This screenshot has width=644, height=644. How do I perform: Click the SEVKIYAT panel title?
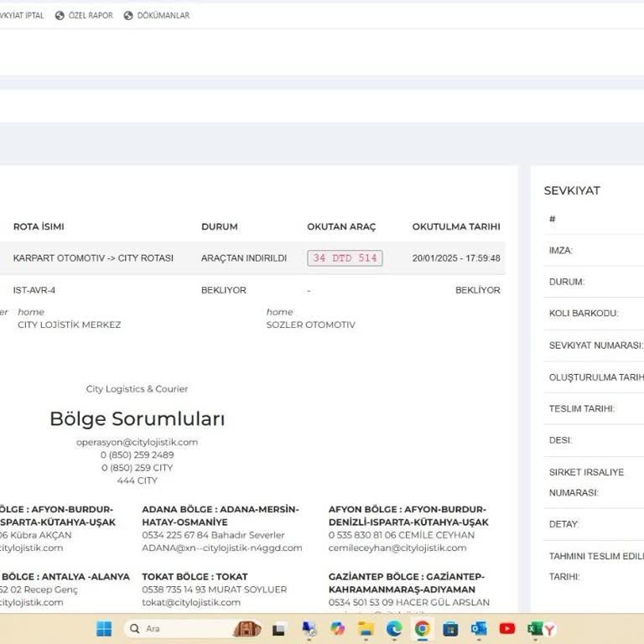point(572,190)
